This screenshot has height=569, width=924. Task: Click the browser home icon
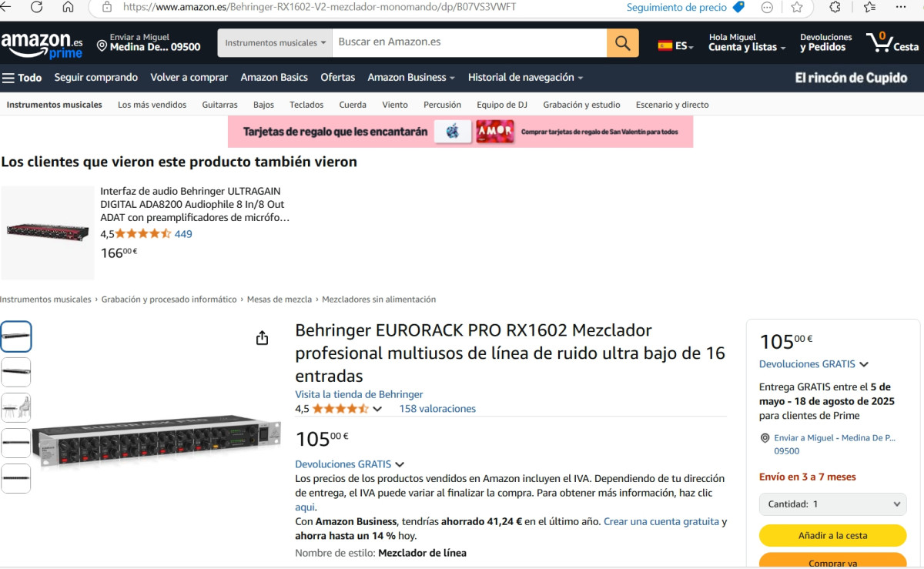(x=69, y=7)
